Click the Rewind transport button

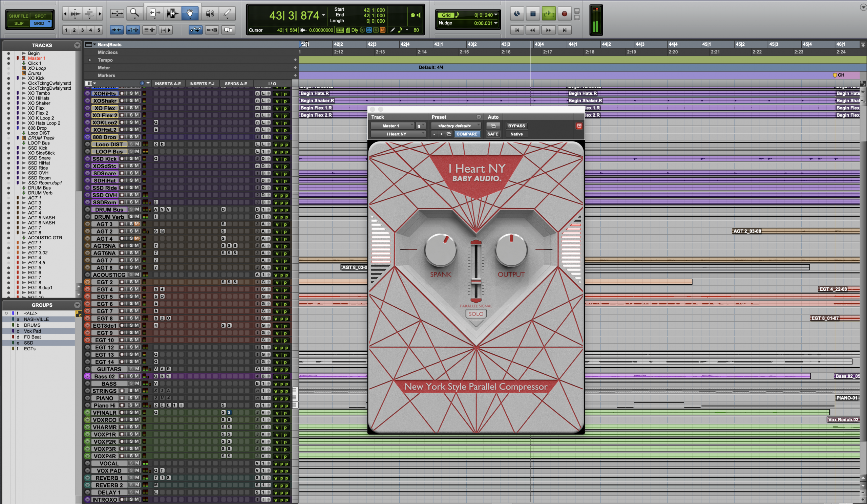tap(533, 30)
